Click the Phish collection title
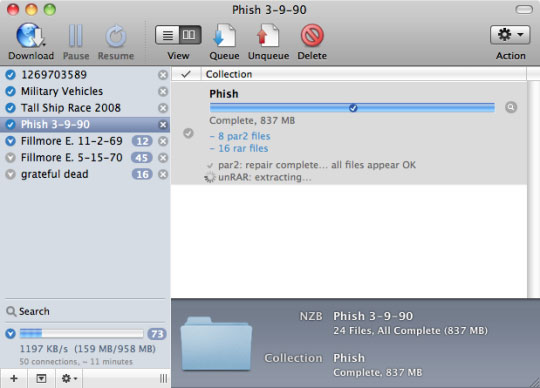 click(224, 94)
